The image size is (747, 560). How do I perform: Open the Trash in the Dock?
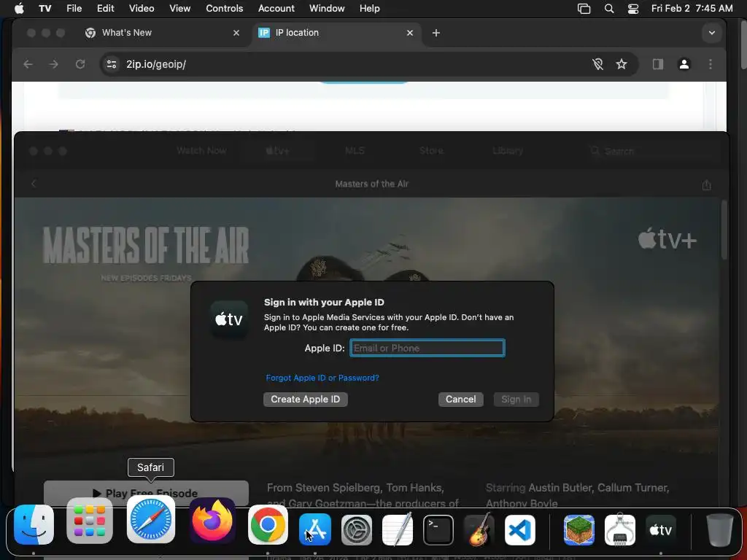tap(719, 529)
